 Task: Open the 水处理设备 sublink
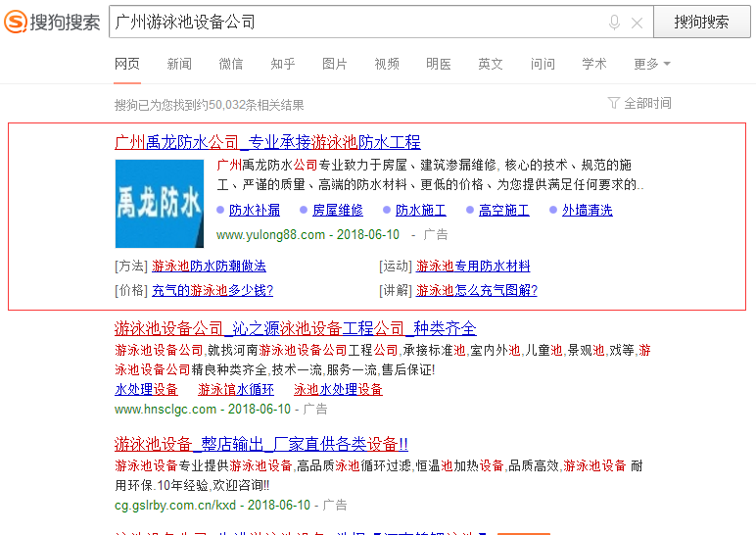[x=147, y=389]
